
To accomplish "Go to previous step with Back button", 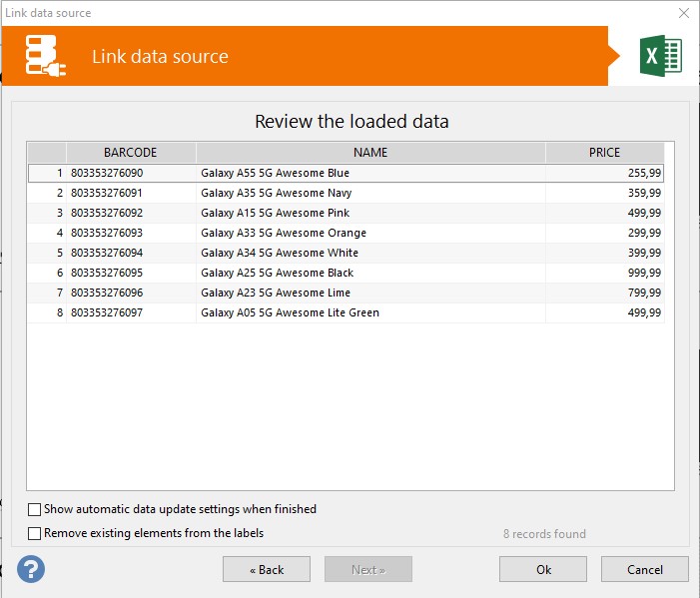I will (267, 569).
